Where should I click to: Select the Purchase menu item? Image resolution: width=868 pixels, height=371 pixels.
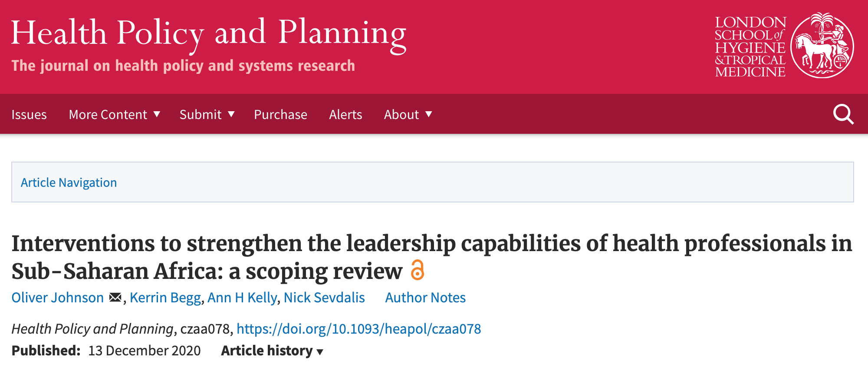pyautogui.click(x=280, y=114)
